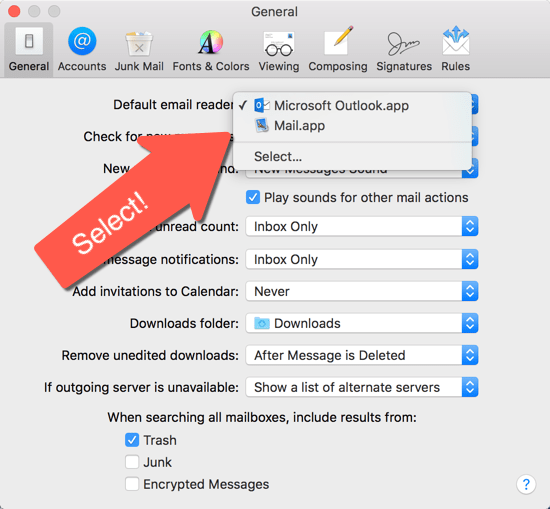Toggle Play sounds for other mail actions
The height and width of the screenshot is (509, 550).
tap(253, 197)
